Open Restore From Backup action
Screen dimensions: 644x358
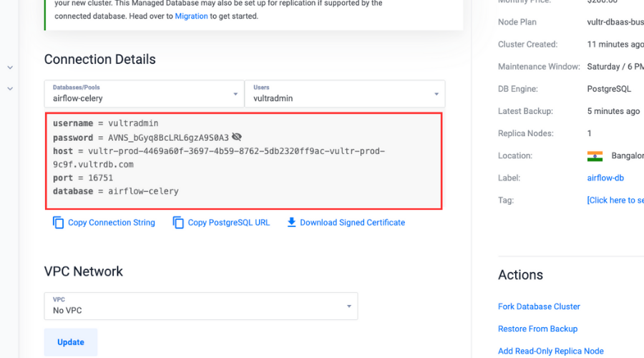click(537, 329)
